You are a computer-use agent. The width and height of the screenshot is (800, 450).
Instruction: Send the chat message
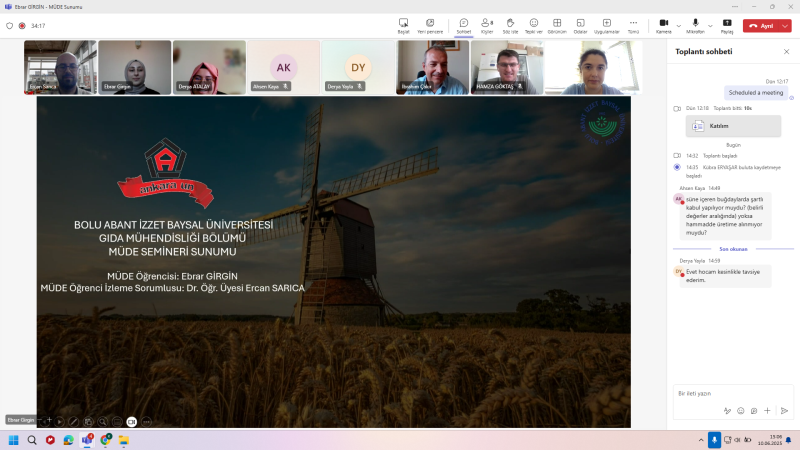784,411
